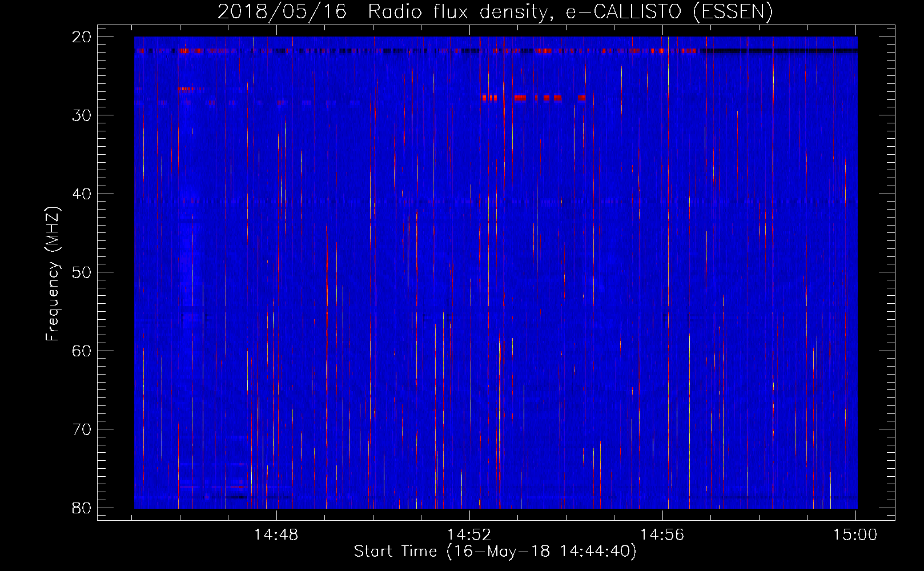
Task: Click the plot title 'Radio flux density, e-CALLISTO (ESSEN)'
Action: (x=570, y=11)
